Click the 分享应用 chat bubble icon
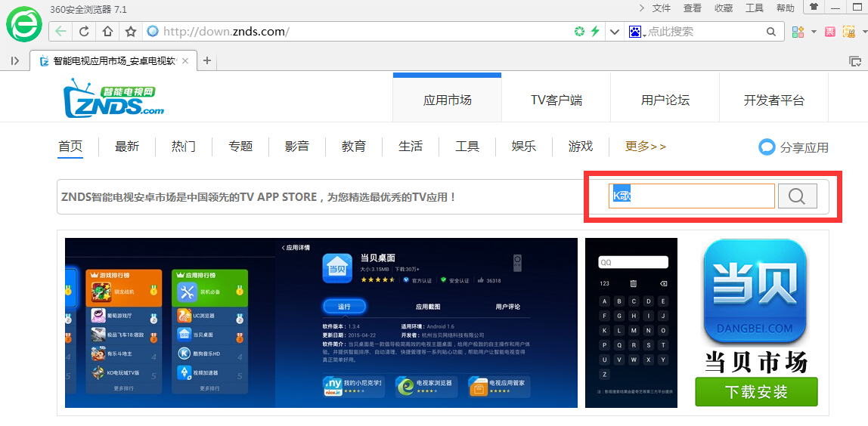The image size is (868, 426). click(x=767, y=147)
